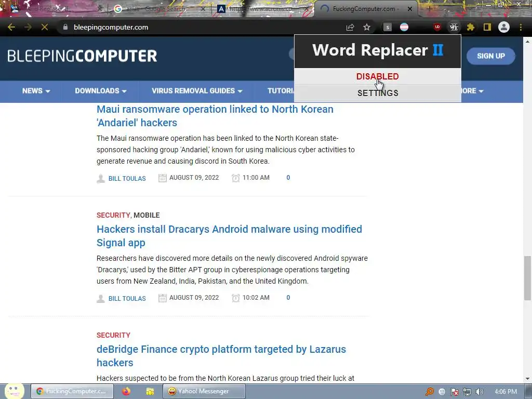Open the TUTORIALS nav menu

click(x=280, y=91)
